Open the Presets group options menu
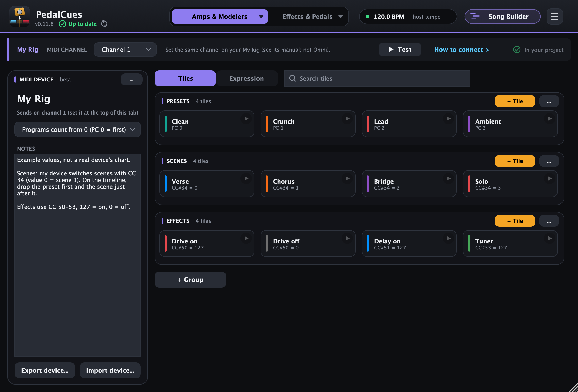 549,101
